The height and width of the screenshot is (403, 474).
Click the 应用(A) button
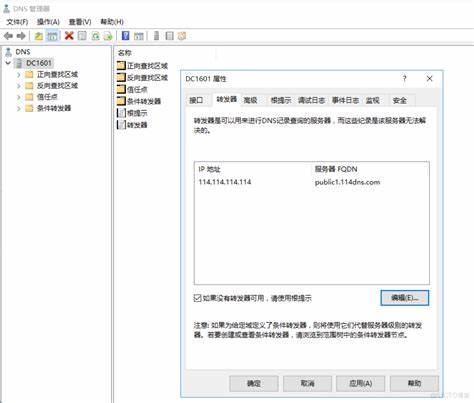coord(361,383)
